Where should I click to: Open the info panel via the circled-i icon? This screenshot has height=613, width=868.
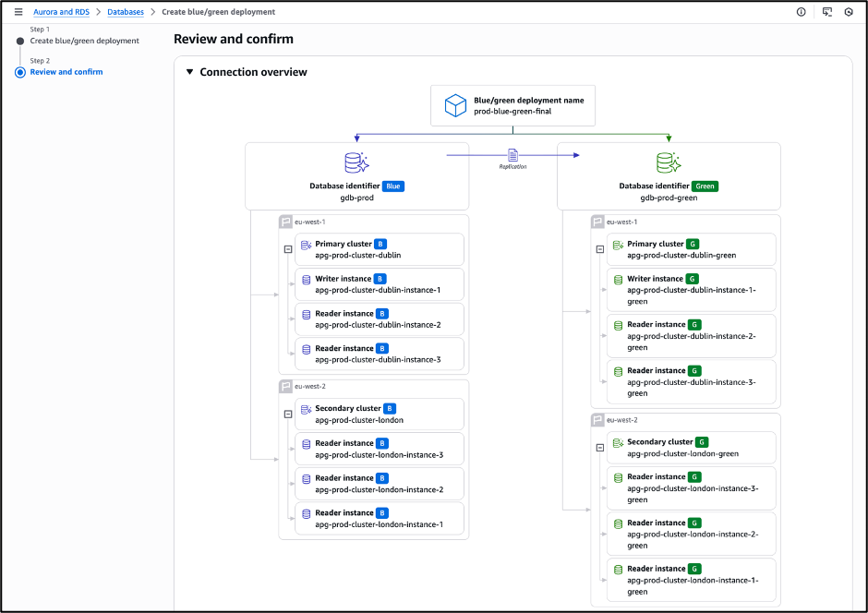(800, 12)
